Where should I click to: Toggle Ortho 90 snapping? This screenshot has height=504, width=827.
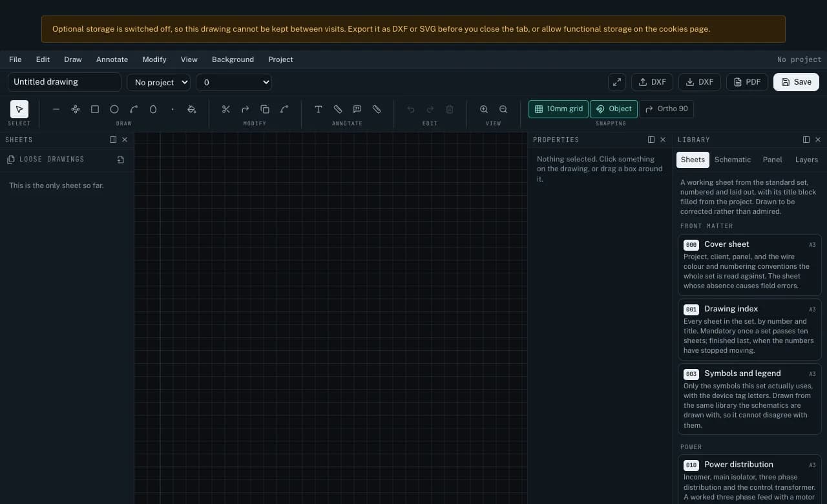pos(667,109)
